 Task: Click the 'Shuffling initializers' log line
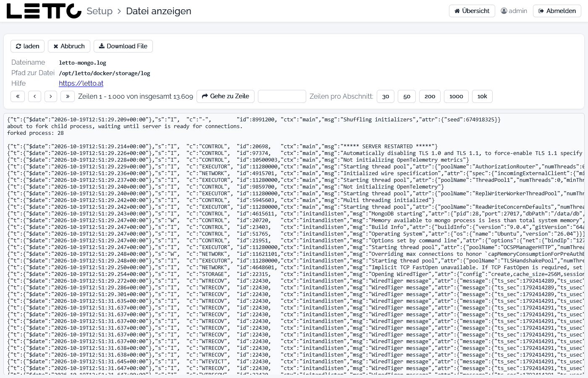pos(254,120)
